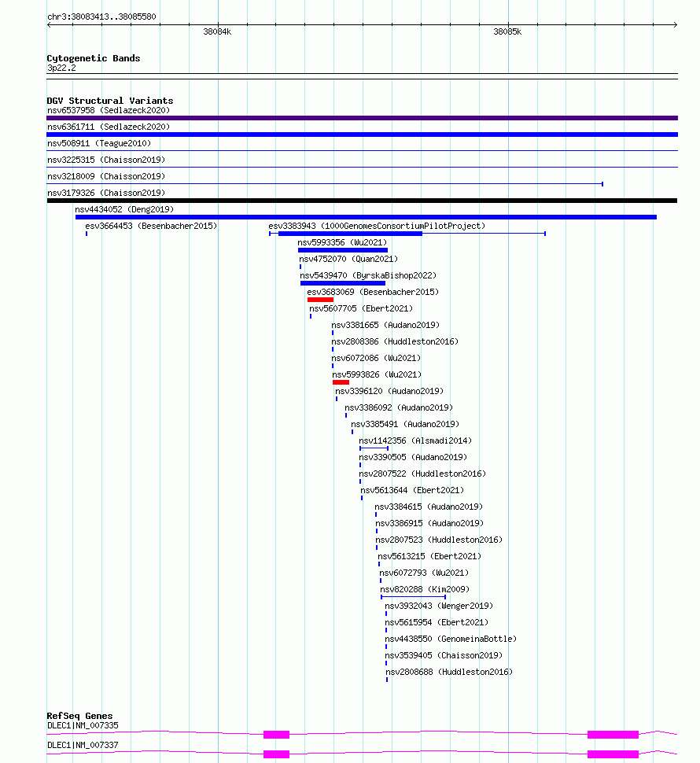Click the RefSeq Genes track title
This screenshot has width=700, height=763.
(x=79, y=716)
